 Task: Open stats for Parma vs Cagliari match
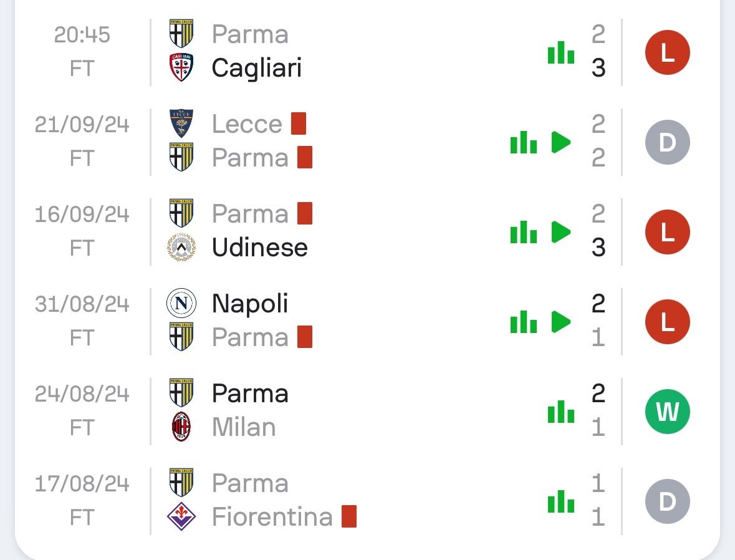pyautogui.click(x=560, y=52)
